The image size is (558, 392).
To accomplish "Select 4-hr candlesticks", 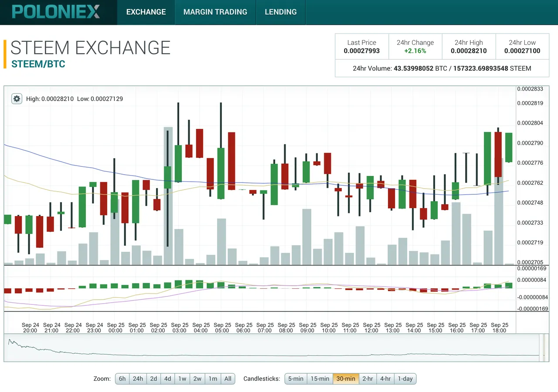I will coord(385,378).
